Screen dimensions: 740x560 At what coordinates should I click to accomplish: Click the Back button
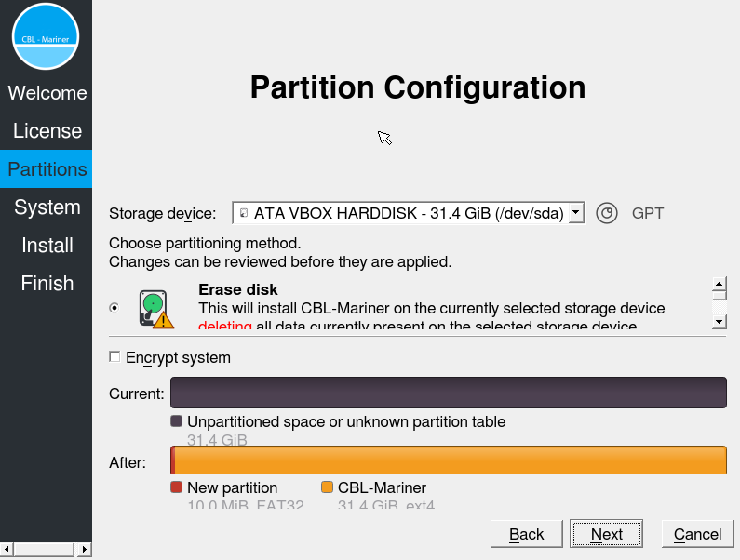click(x=527, y=534)
